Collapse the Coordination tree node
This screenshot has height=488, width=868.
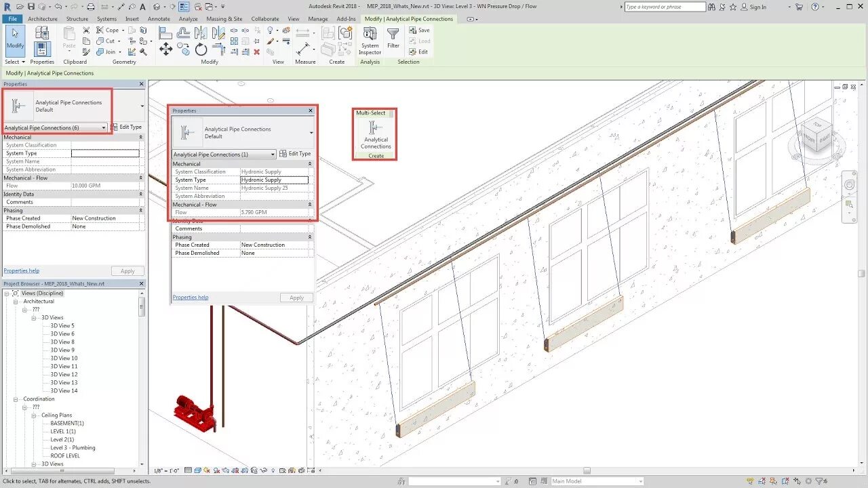click(x=16, y=399)
